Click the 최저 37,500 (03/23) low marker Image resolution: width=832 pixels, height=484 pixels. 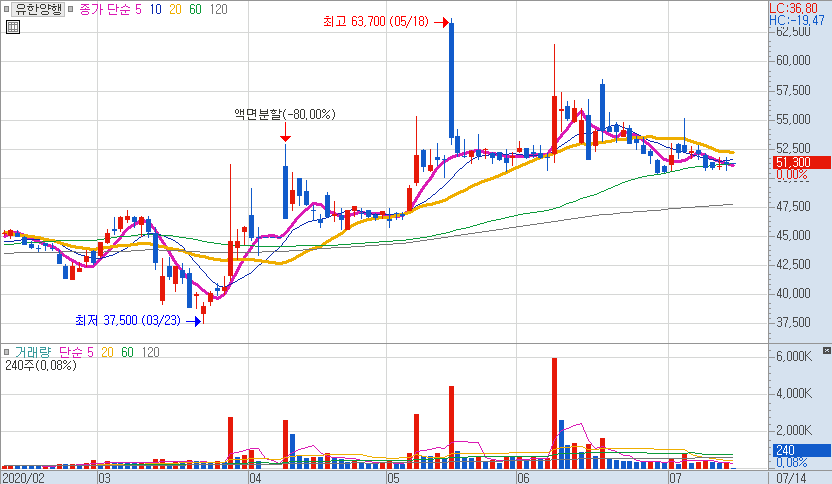coord(128,320)
